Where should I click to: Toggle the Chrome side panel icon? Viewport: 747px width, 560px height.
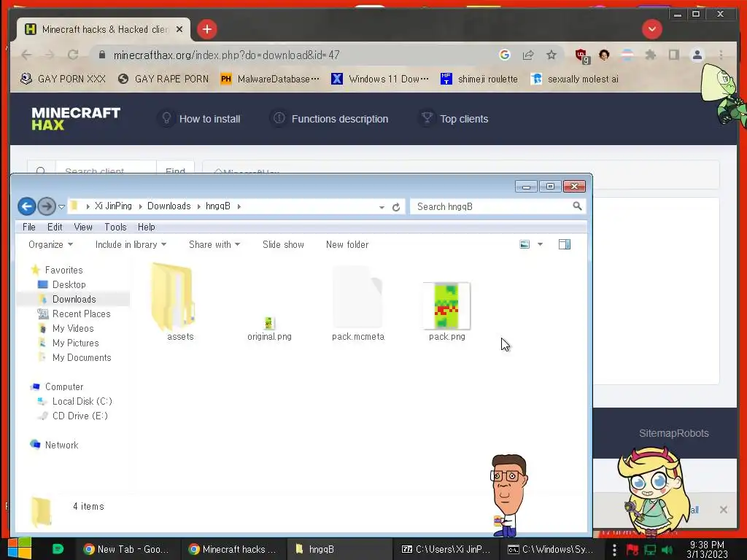673,55
